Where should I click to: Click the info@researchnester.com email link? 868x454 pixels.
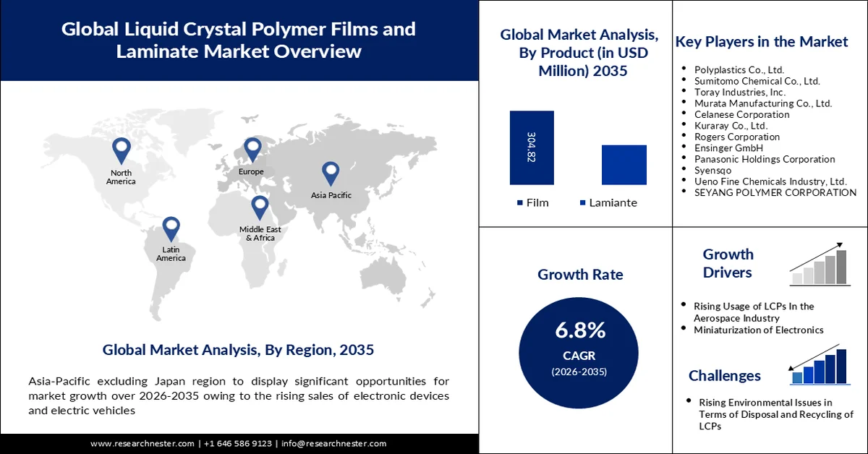333,444
